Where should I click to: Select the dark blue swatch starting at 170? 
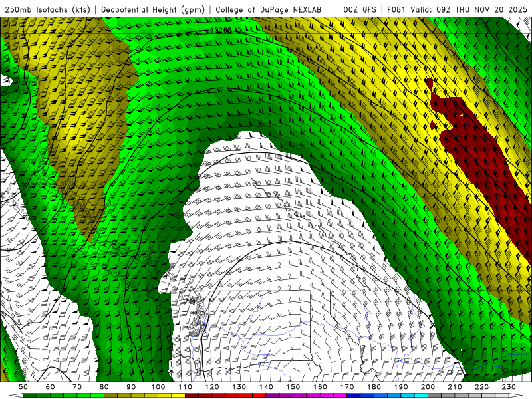(x=354, y=396)
